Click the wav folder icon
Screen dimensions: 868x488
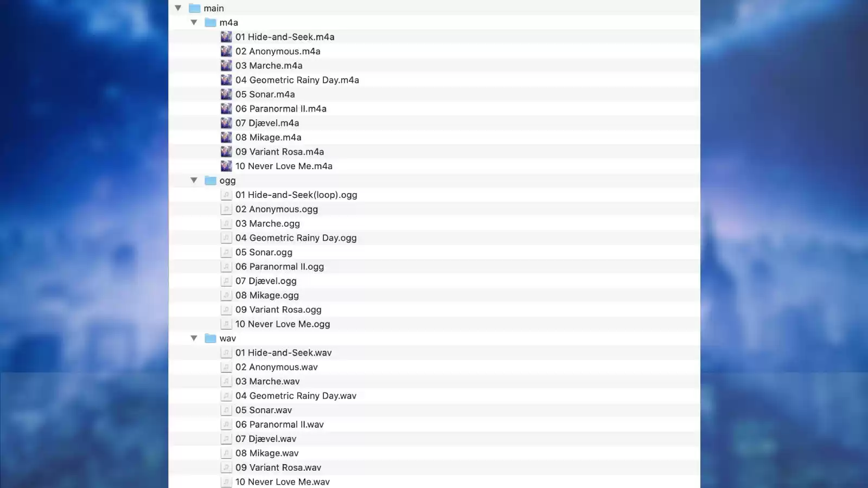tap(210, 338)
